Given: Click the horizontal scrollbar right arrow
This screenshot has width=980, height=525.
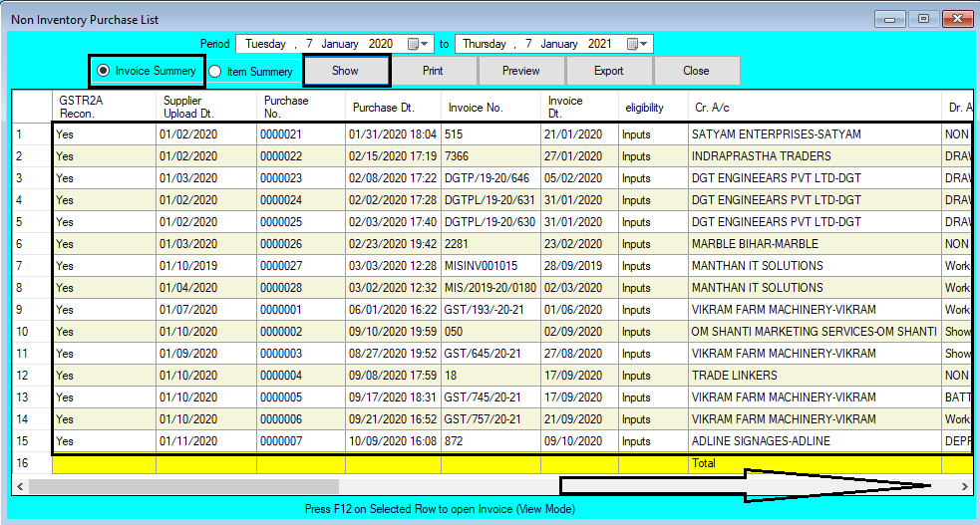Looking at the screenshot, I should tap(965, 486).
